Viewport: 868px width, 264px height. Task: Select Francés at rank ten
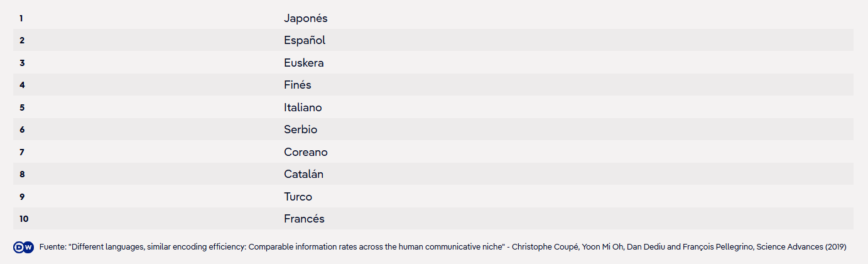[x=305, y=219]
